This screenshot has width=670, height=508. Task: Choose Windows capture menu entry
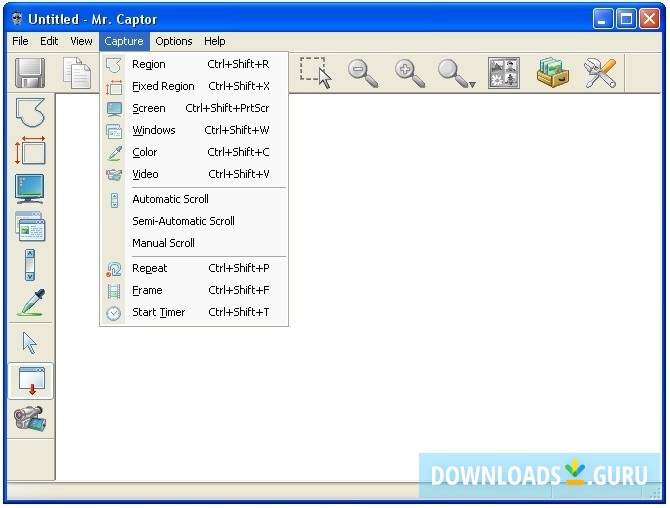pyautogui.click(x=194, y=130)
